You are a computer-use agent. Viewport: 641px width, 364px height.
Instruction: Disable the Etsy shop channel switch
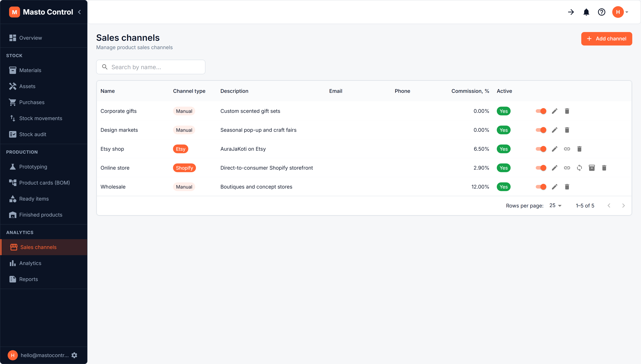tap(541, 149)
